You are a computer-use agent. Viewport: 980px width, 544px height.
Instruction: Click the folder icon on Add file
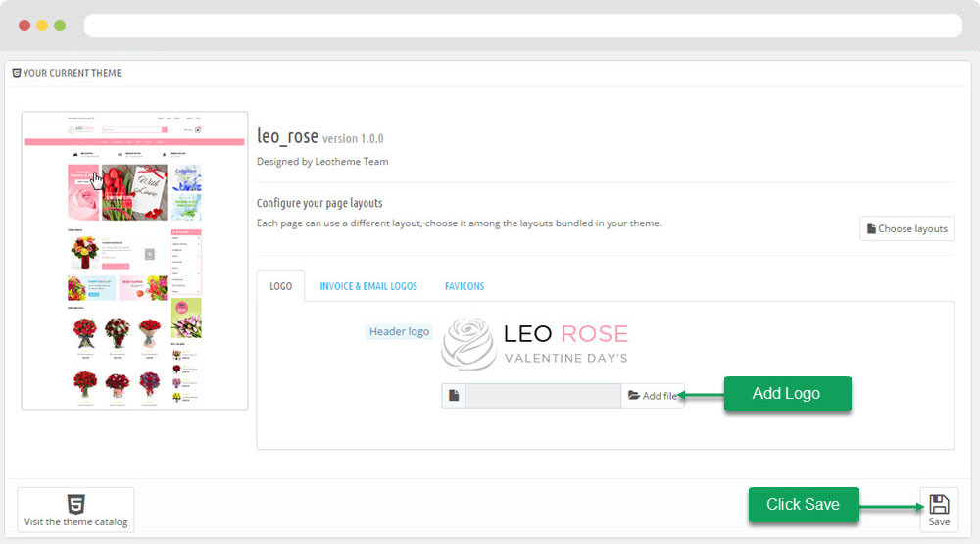(633, 396)
